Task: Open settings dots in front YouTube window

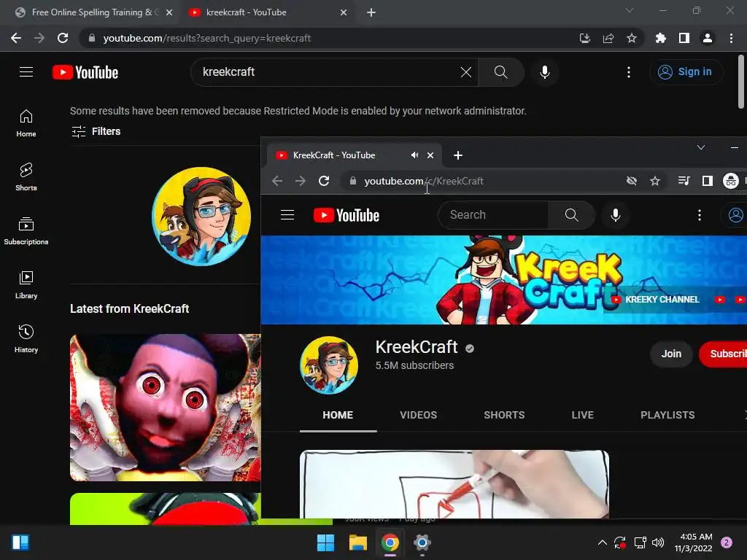Action: coord(700,215)
